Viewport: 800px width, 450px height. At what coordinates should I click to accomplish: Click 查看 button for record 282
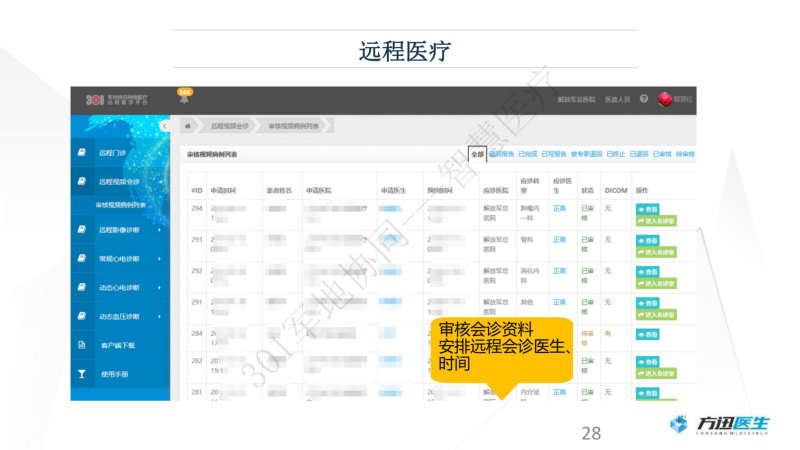tap(647, 362)
